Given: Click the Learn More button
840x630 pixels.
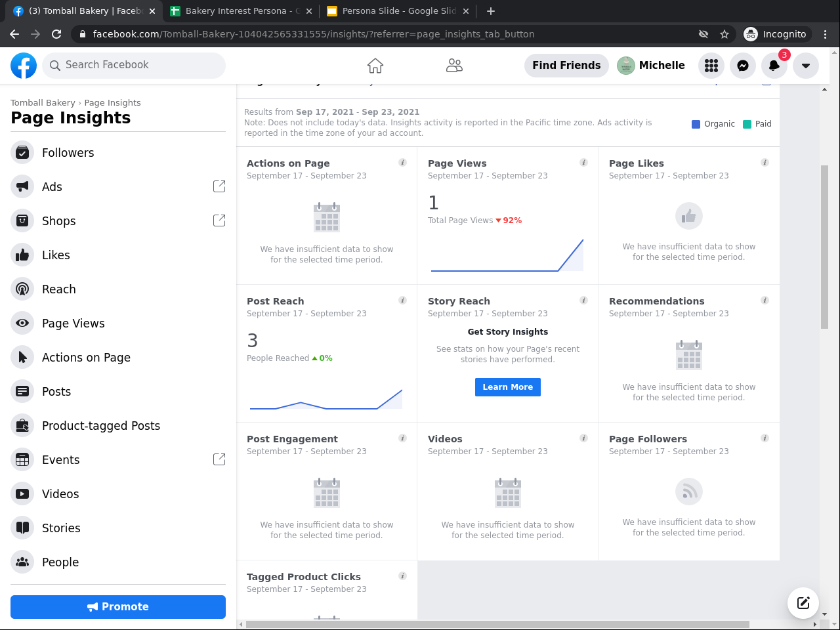Looking at the screenshot, I should (x=508, y=387).
